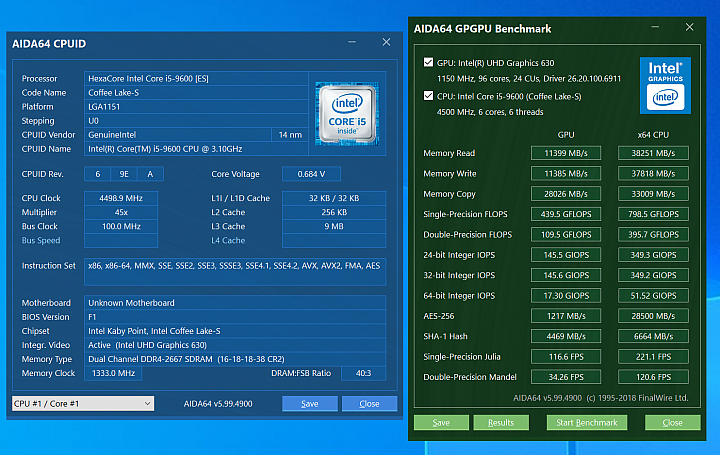The height and width of the screenshot is (455, 720).
Task: Open the Results button in GPGPU Benchmark
Action: [x=501, y=422]
